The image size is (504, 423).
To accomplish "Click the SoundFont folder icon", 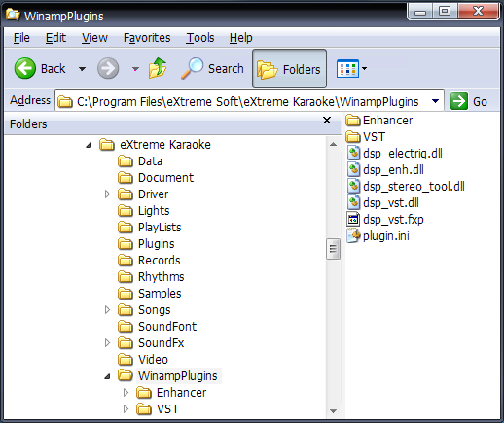I will [x=126, y=327].
